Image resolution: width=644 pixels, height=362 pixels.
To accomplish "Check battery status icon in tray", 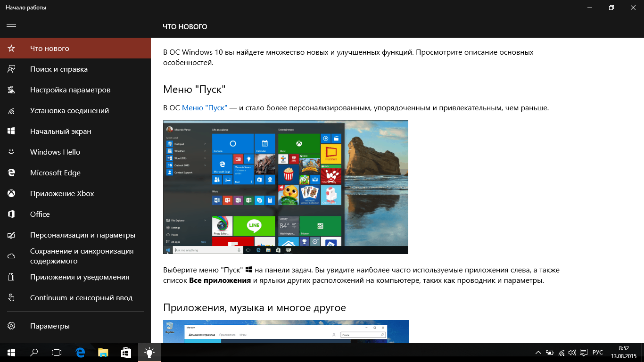I will point(550,353).
